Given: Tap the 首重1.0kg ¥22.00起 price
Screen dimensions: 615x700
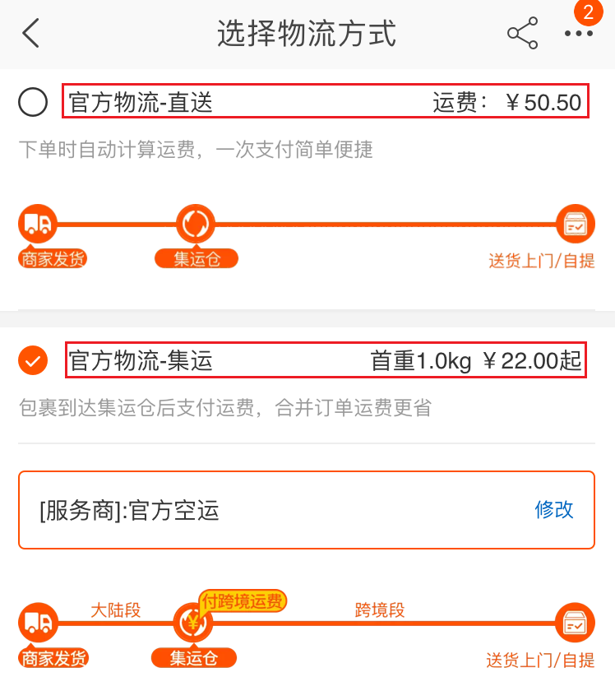Looking at the screenshot, I should click(x=476, y=360).
